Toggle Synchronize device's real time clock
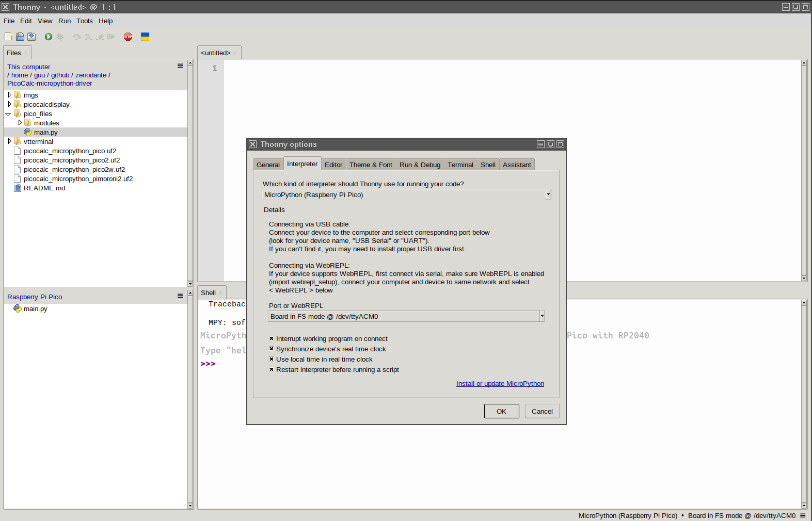Screen dimensions: 812x521 [272, 349]
